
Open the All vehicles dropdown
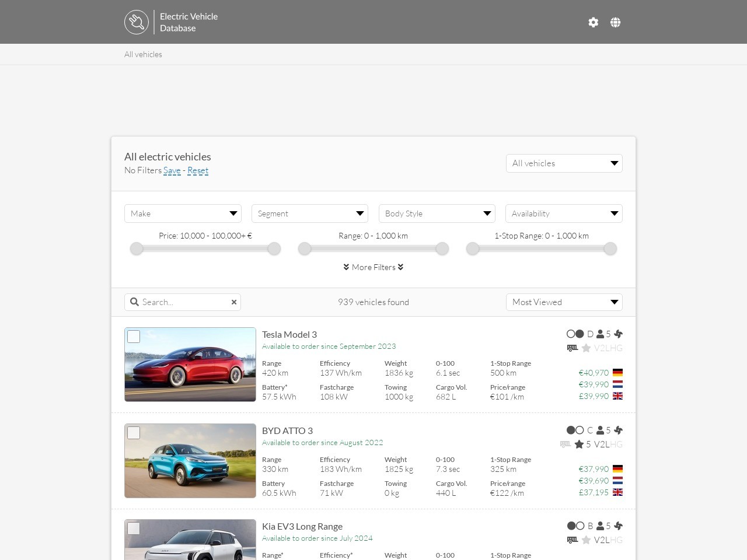pos(564,163)
